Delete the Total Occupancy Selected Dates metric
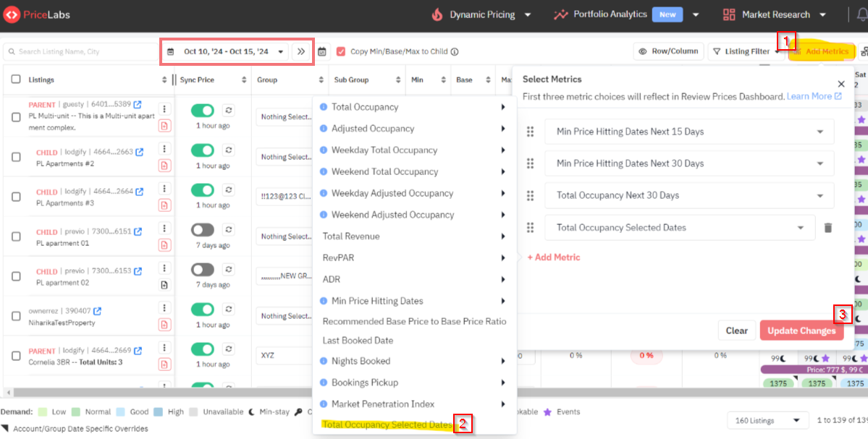 [828, 228]
